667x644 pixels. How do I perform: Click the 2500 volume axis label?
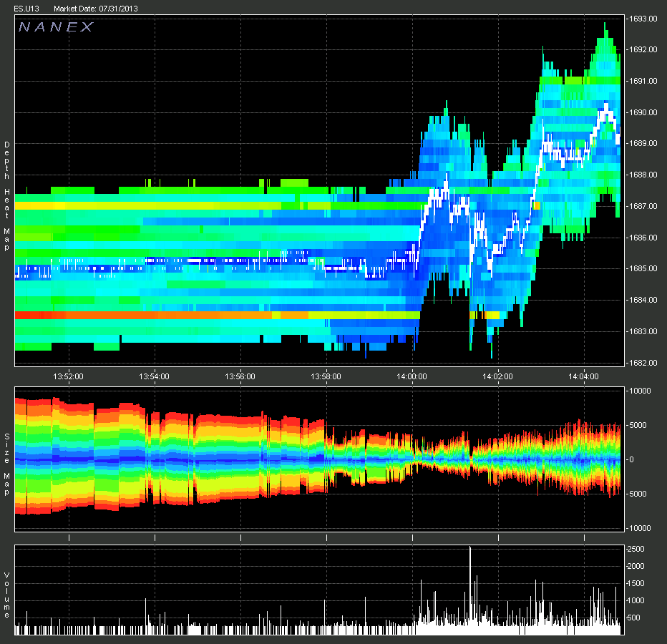point(636,549)
